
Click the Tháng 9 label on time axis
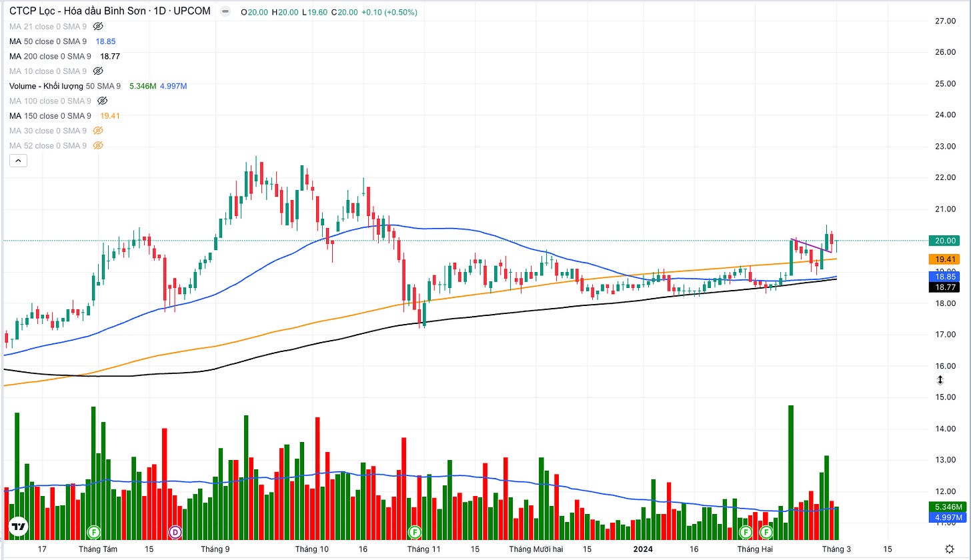215,549
